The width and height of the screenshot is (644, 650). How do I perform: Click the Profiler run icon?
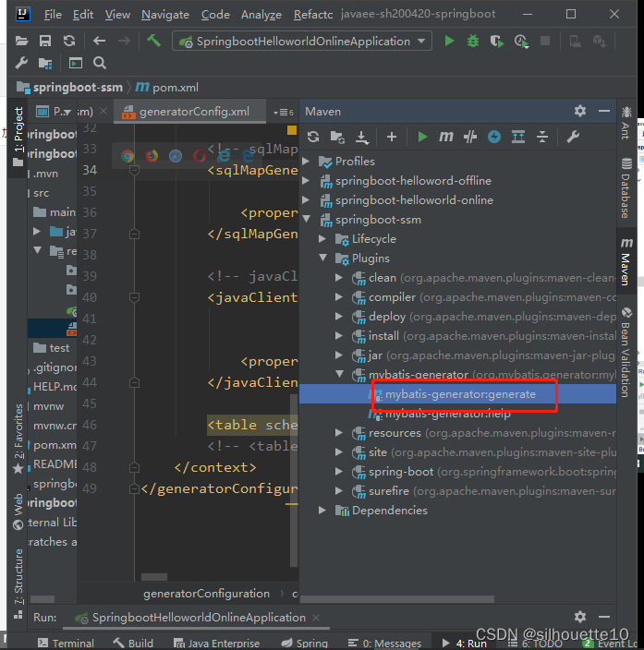click(x=521, y=41)
